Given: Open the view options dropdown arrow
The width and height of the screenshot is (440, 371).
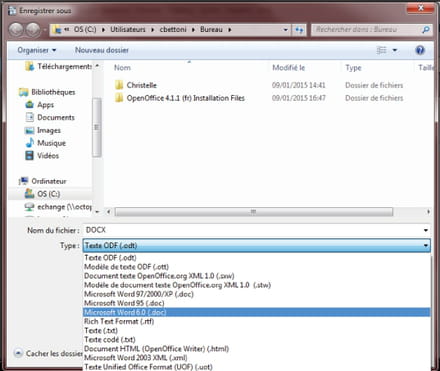Looking at the screenshot, I should pyautogui.click(x=395, y=50).
